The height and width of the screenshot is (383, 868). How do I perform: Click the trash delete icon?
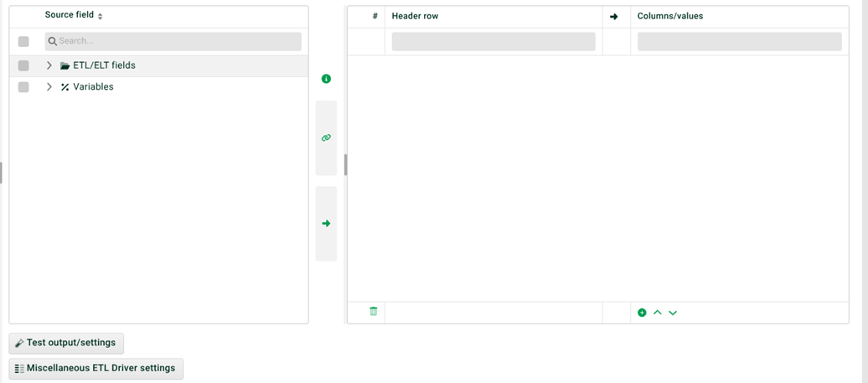coord(374,312)
